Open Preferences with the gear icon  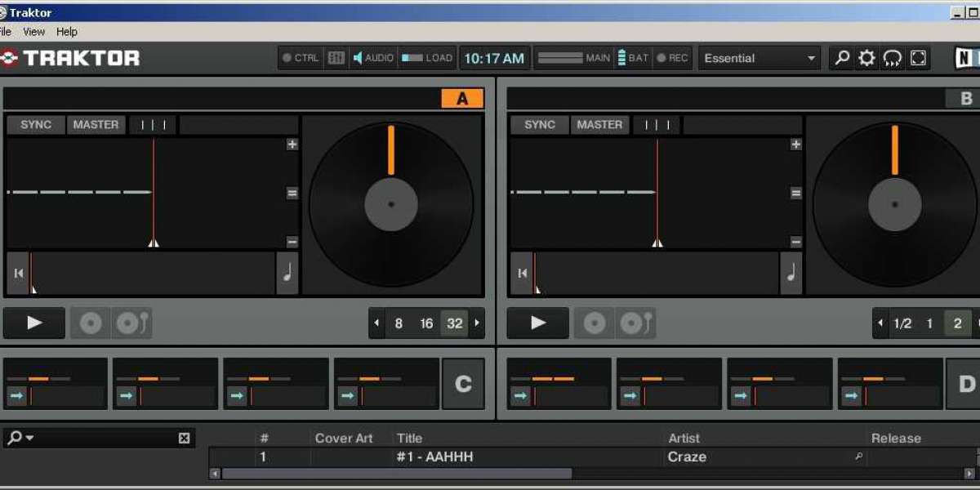click(x=866, y=58)
